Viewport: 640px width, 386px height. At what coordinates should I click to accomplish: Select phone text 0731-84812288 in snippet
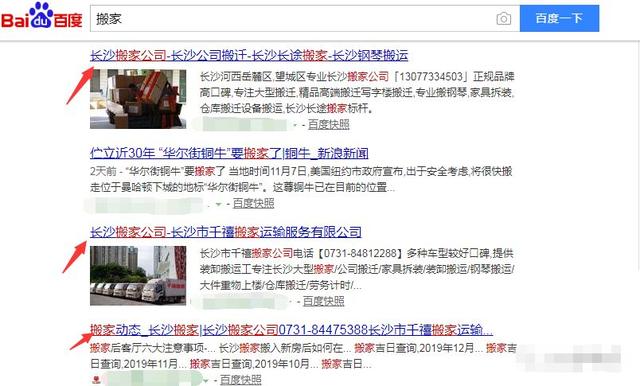tap(360, 253)
